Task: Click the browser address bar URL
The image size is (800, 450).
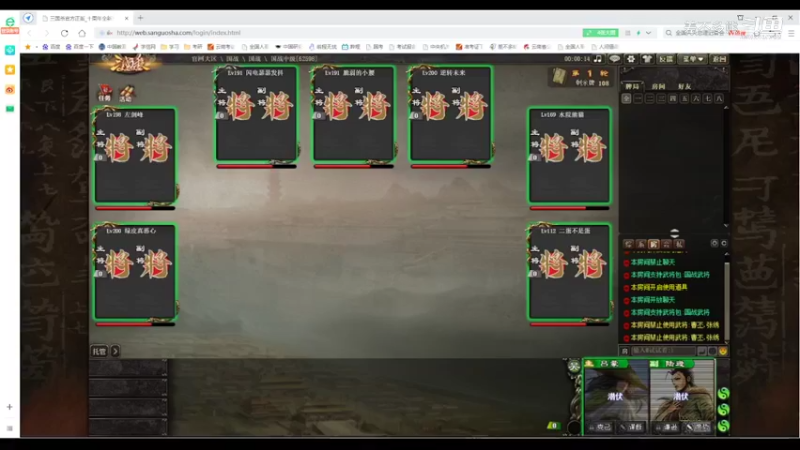Action: (178, 33)
